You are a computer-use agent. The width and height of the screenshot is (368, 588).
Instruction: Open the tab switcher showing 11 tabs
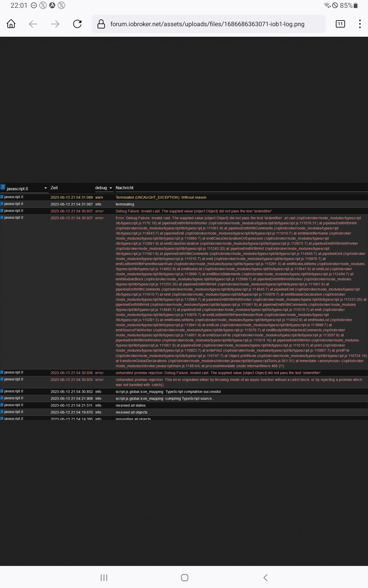tap(340, 24)
